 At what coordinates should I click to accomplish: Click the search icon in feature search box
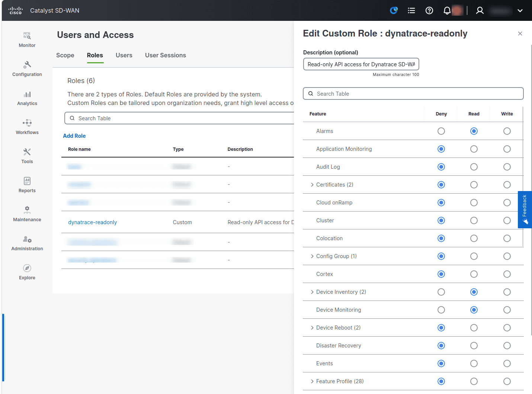coord(311,93)
